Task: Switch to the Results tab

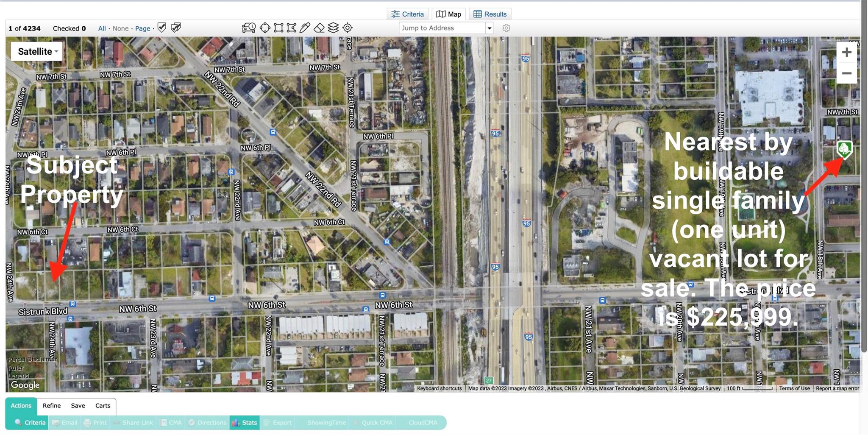Action: 490,14
